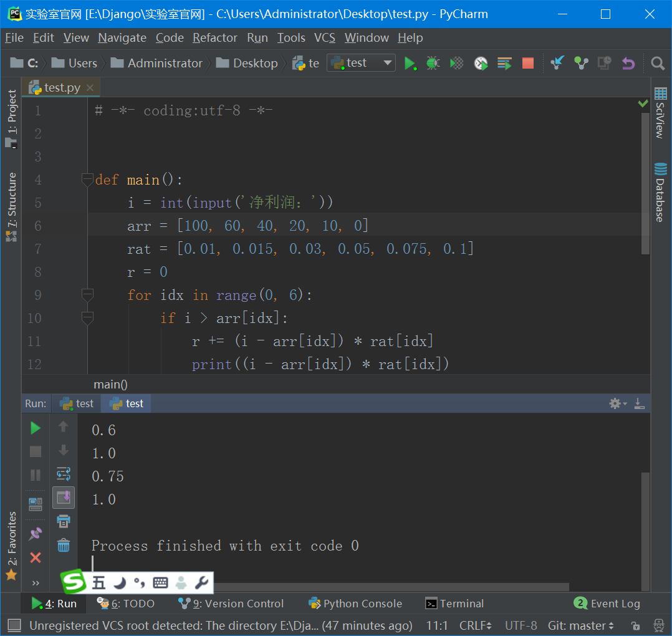Open the VCS menu
Image resolution: width=672 pixels, height=636 pixels.
[324, 37]
